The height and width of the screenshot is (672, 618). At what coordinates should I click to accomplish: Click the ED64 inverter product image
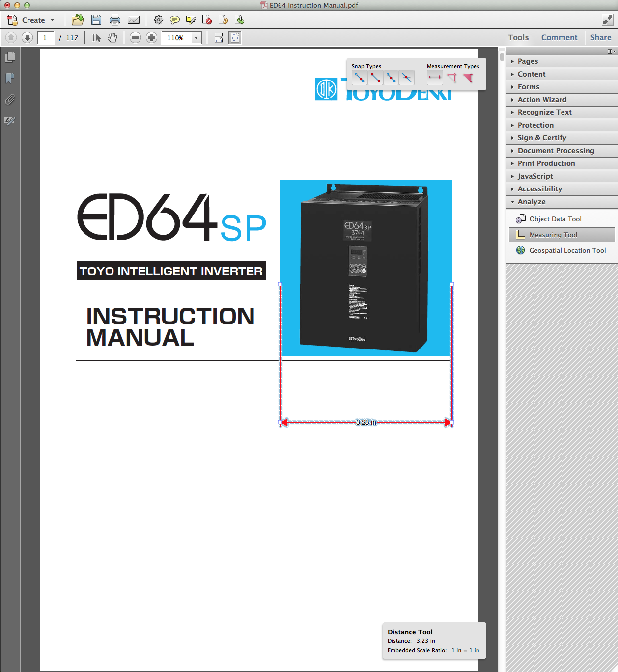(366, 268)
